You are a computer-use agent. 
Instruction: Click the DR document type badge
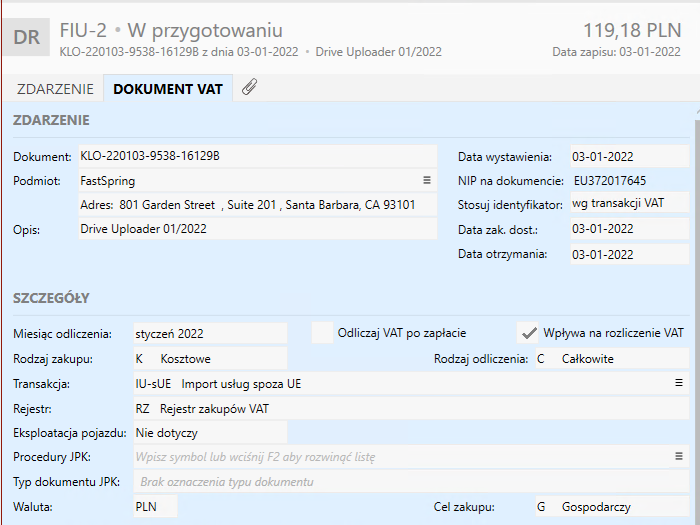29,39
